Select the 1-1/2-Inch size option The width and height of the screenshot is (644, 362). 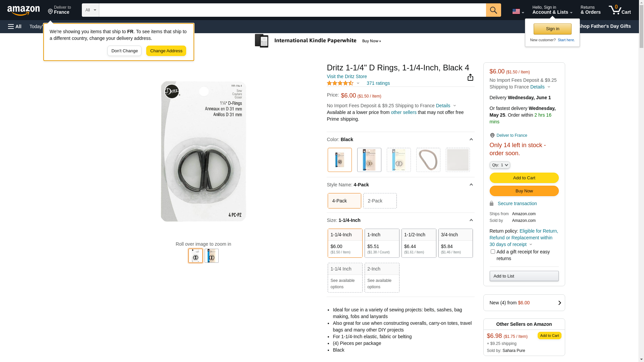tap(419, 243)
